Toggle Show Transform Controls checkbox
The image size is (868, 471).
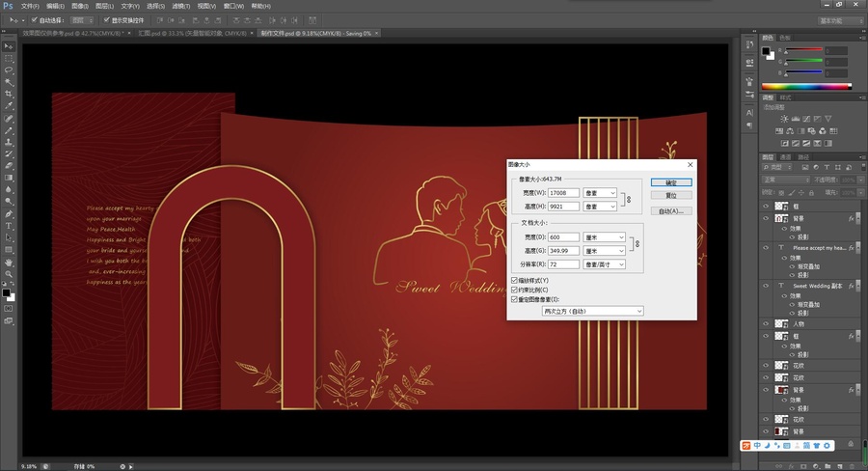[x=106, y=20]
